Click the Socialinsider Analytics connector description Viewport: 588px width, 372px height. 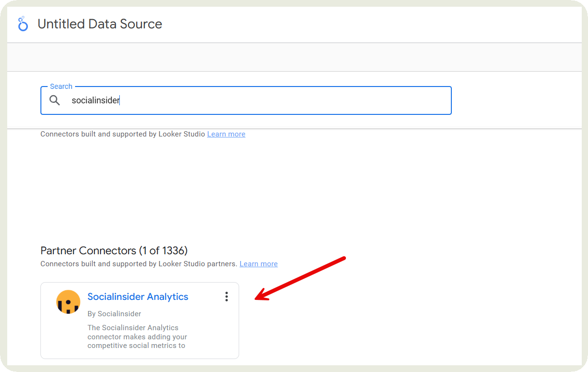coord(137,336)
